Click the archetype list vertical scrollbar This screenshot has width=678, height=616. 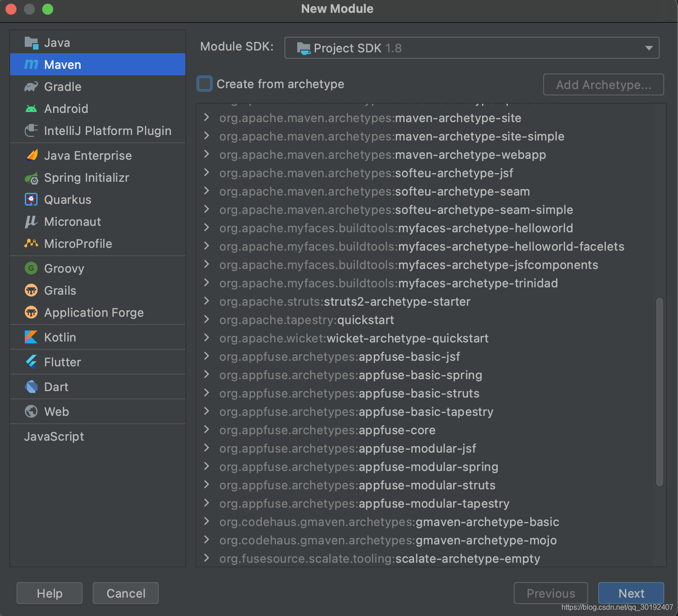tap(660, 392)
